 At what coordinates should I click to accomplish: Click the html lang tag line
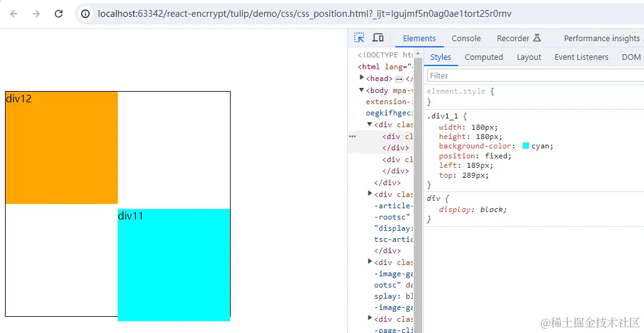[x=385, y=67]
